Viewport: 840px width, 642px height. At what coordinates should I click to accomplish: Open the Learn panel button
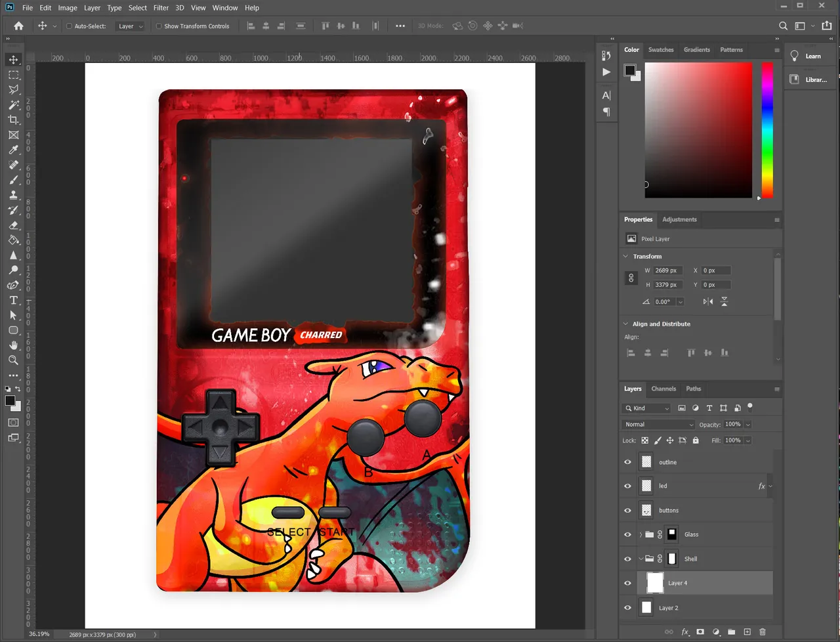point(807,56)
